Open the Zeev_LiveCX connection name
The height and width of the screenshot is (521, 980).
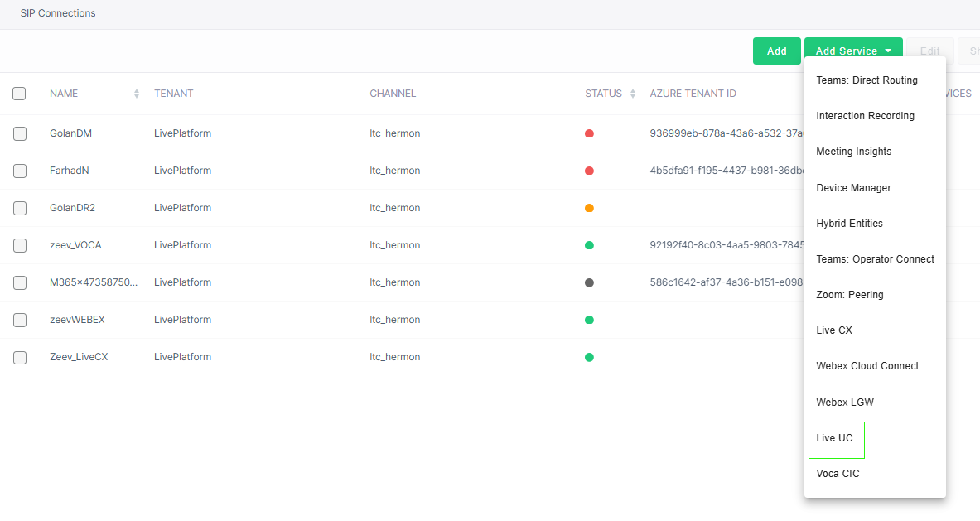[79, 357]
